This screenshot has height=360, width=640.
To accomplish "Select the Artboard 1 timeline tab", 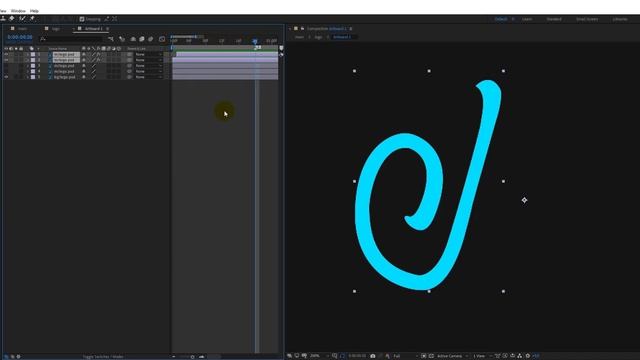I will pos(93,29).
